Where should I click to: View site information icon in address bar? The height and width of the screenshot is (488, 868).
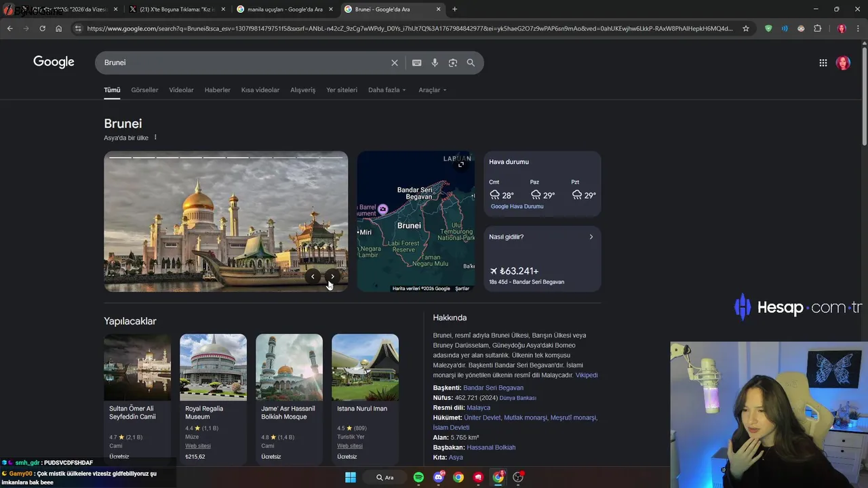click(78, 28)
